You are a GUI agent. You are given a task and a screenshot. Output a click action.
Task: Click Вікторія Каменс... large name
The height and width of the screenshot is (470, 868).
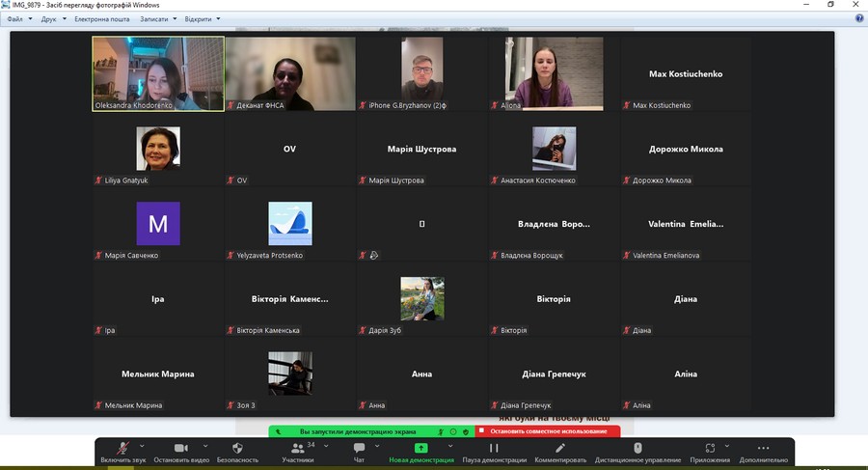click(x=290, y=299)
